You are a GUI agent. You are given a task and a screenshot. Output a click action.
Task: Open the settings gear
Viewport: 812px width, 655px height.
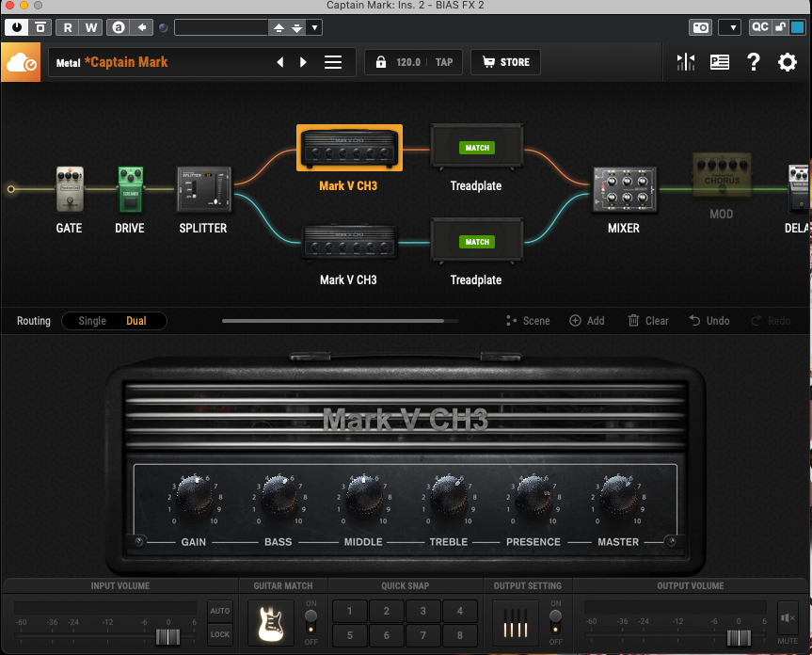pos(788,62)
